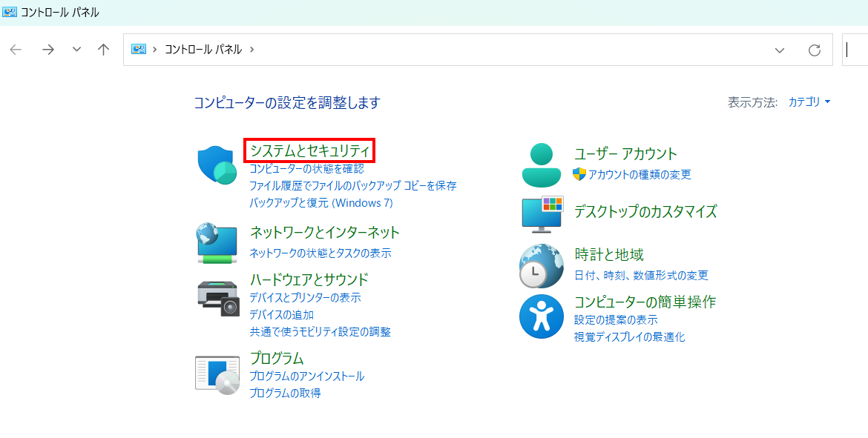Click the Hardware and Sound printer icon
868x438 pixels.
click(218, 299)
